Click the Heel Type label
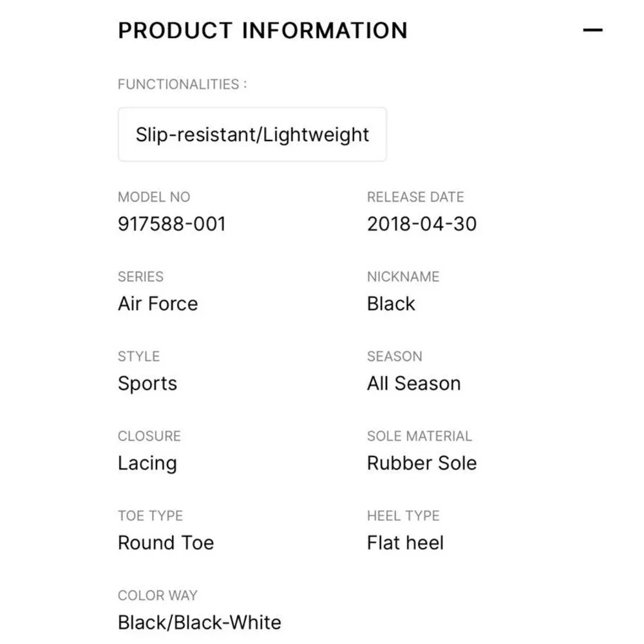The height and width of the screenshot is (644, 644). [403, 516]
